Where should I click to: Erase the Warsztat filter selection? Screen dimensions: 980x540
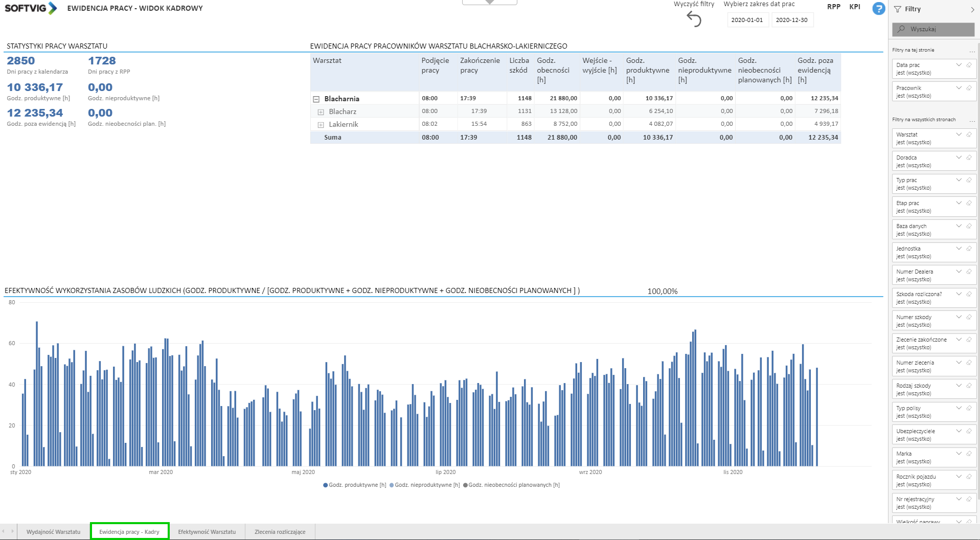(x=969, y=134)
